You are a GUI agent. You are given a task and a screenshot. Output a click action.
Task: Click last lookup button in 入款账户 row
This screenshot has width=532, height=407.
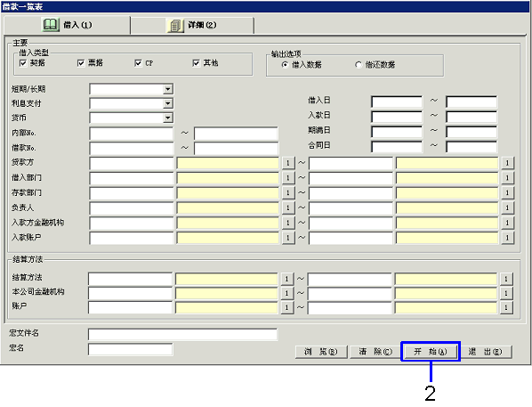[x=507, y=238]
